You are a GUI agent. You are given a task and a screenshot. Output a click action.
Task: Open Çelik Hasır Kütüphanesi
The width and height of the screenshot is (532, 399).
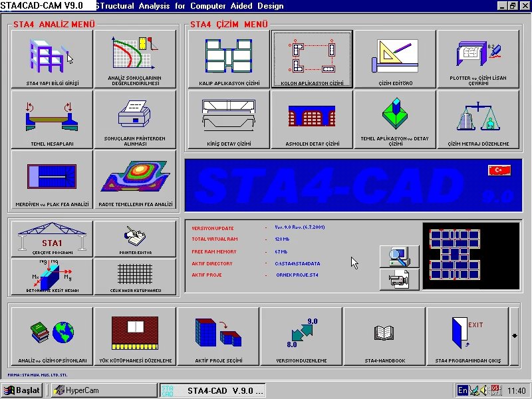coord(135,277)
